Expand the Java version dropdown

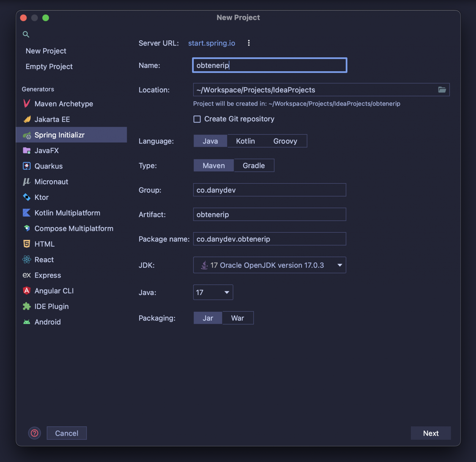pyautogui.click(x=213, y=292)
